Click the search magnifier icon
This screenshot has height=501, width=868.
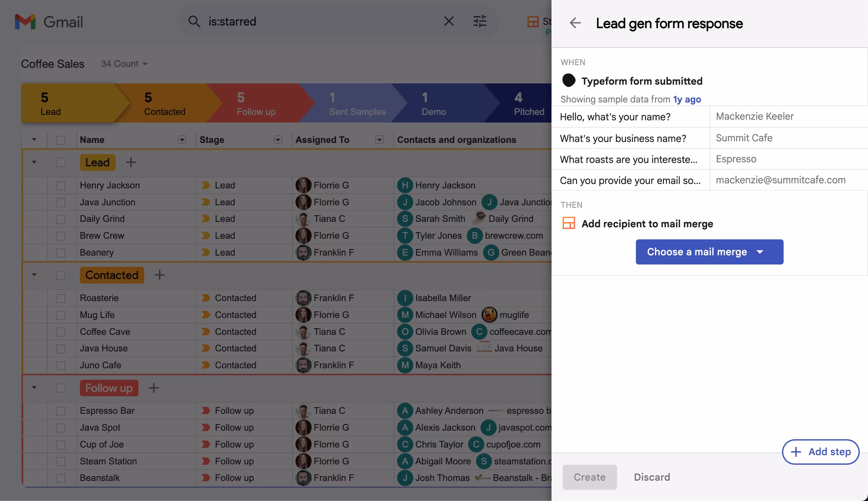[x=194, y=21]
